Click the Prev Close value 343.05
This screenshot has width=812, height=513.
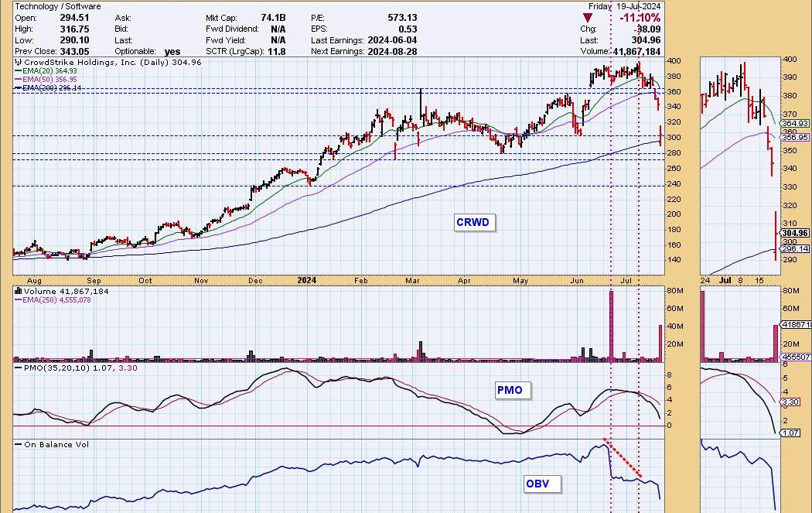point(74,51)
